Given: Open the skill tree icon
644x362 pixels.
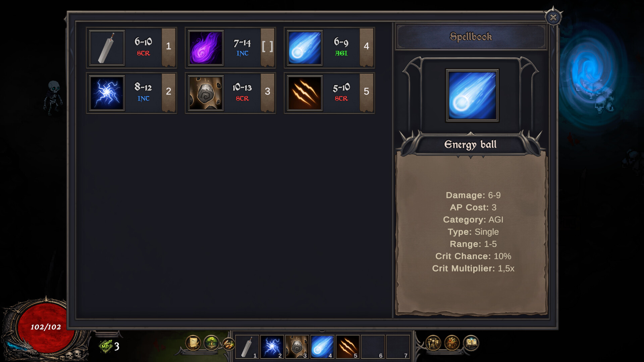Looking at the screenshot, I should (x=211, y=343).
